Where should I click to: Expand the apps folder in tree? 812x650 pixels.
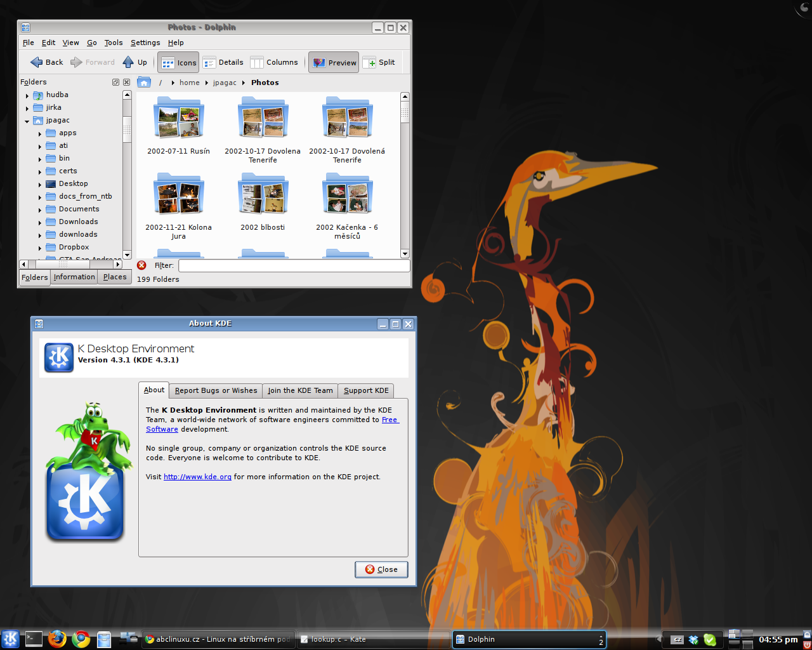(40, 134)
